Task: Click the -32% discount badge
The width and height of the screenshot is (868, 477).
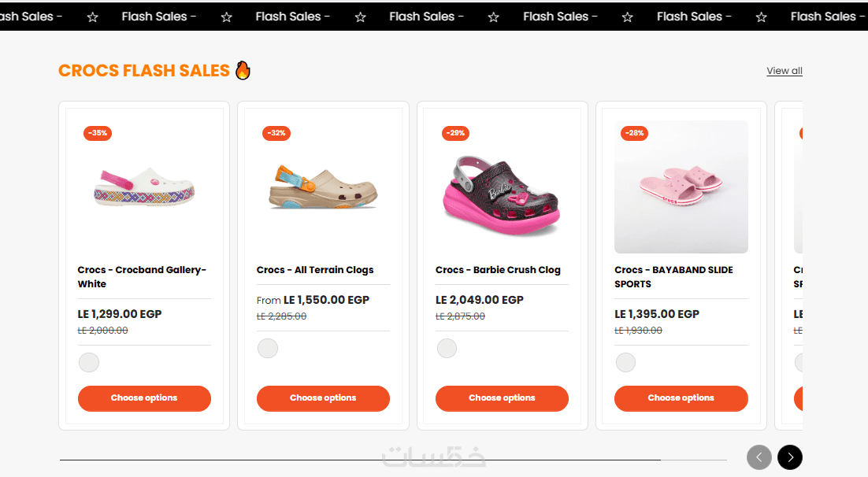Action: pyautogui.click(x=276, y=133)
